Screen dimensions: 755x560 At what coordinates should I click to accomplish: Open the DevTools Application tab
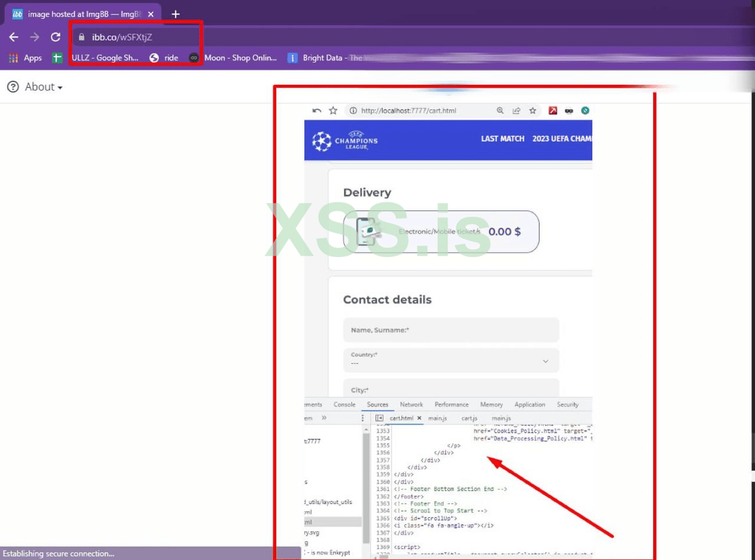coord(530,404)
